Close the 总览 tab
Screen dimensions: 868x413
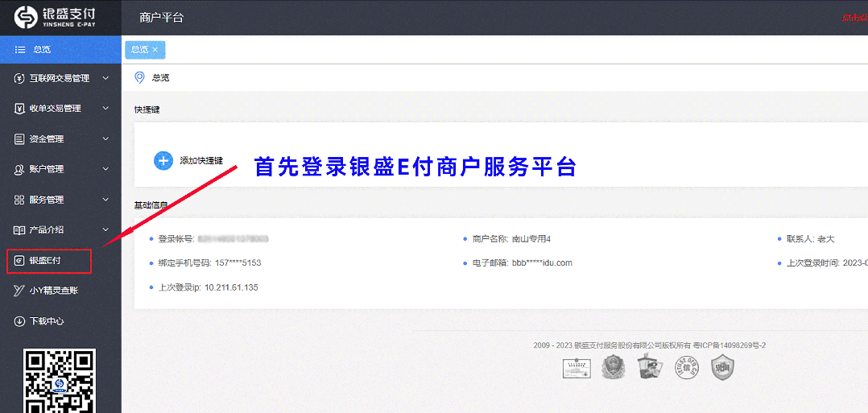155,50
